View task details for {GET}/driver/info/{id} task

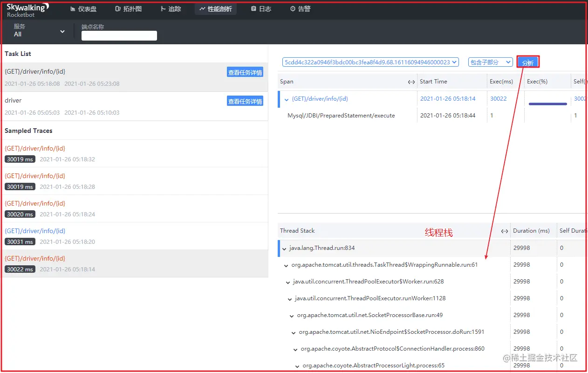pyautogui.click(x=245, y=72)
